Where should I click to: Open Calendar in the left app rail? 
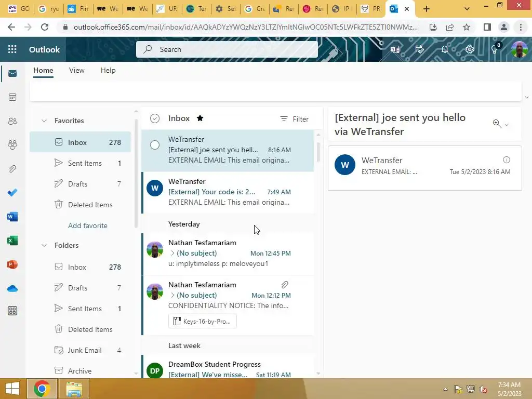(x=12, y=97)
